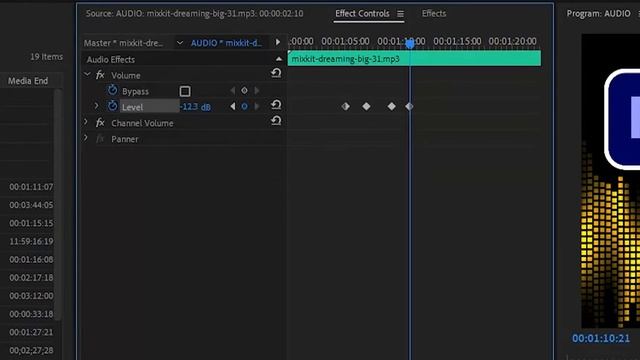640x360 pixels.
Task: Switch to the Effects tab
Action: 434,13
